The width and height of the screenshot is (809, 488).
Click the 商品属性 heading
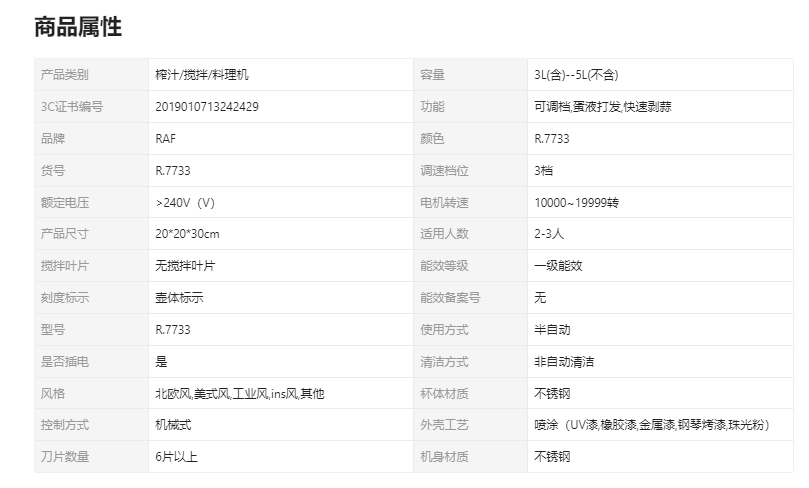tap(78, 27)
